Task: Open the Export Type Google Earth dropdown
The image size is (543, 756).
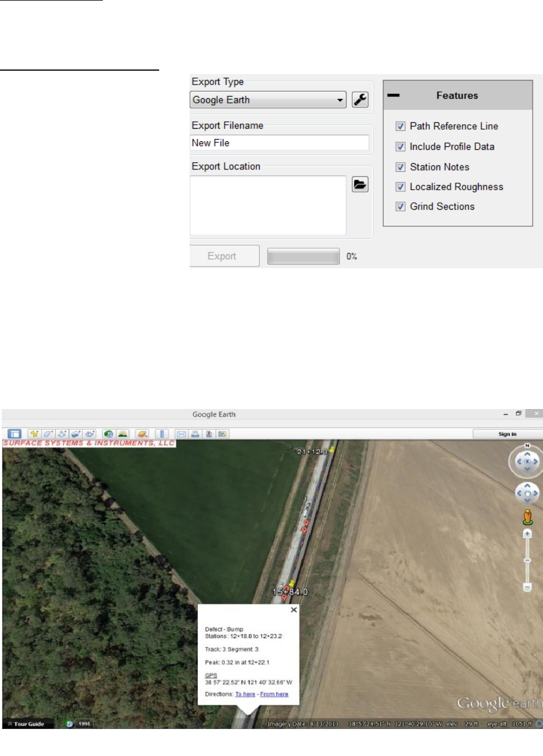Action: pos(268,100)
